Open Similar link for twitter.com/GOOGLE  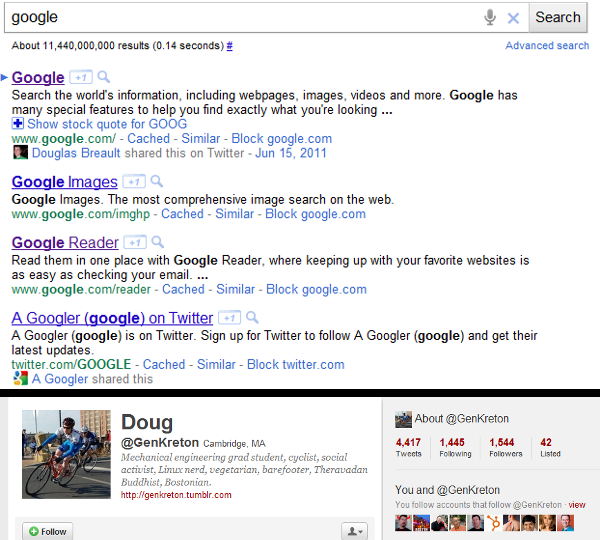tap(216, 364)
